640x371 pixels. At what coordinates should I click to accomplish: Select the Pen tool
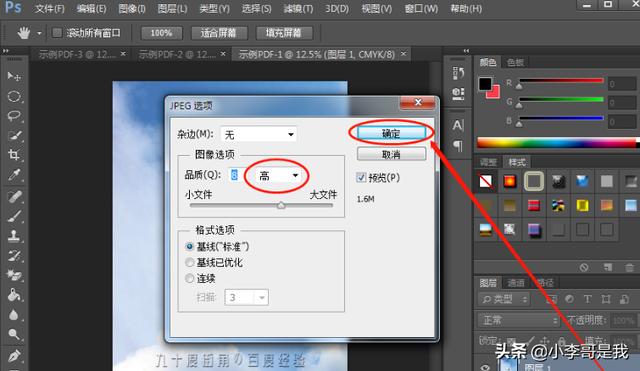pos(13,355)
